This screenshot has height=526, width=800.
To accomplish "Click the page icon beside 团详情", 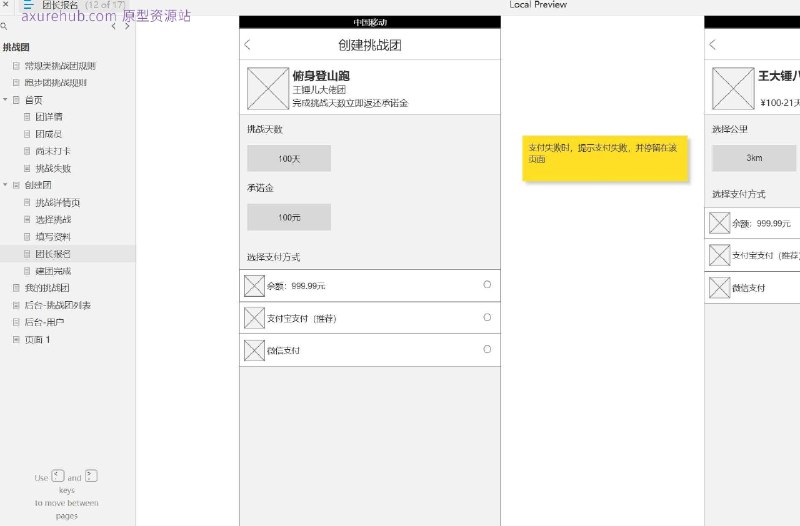I will click(27, 117).
